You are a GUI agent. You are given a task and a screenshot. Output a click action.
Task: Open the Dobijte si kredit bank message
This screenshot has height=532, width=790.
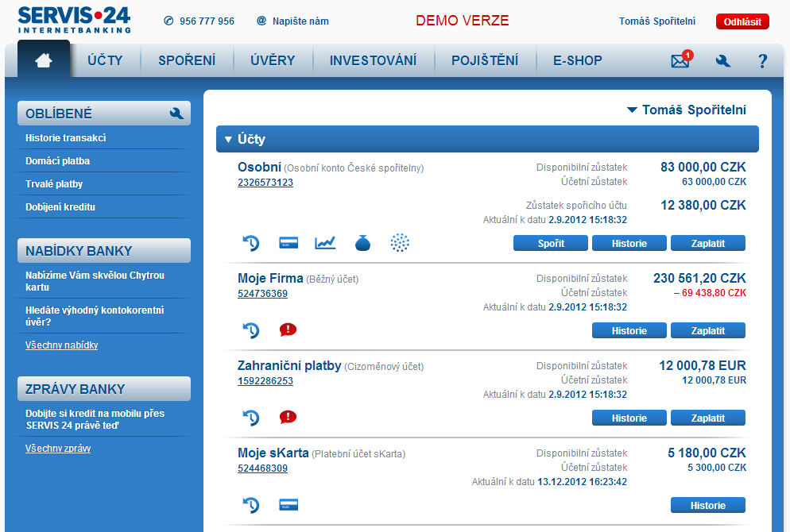coord(95,419)
